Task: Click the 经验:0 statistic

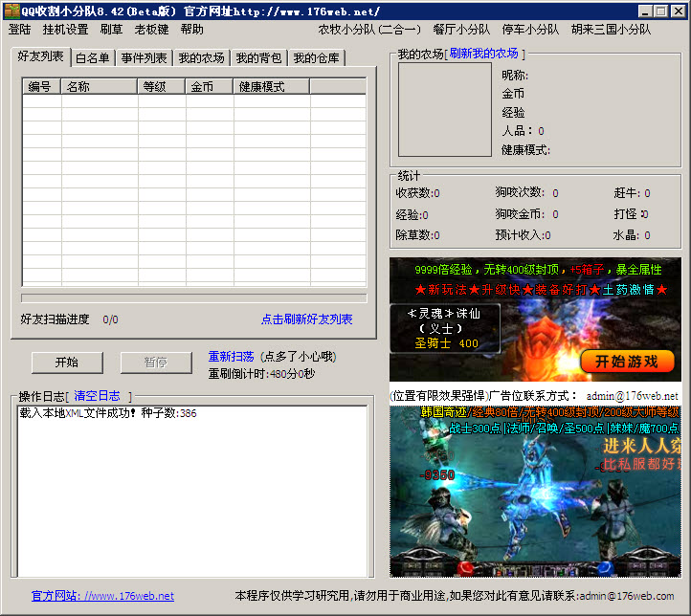Action: click(412, 214)
